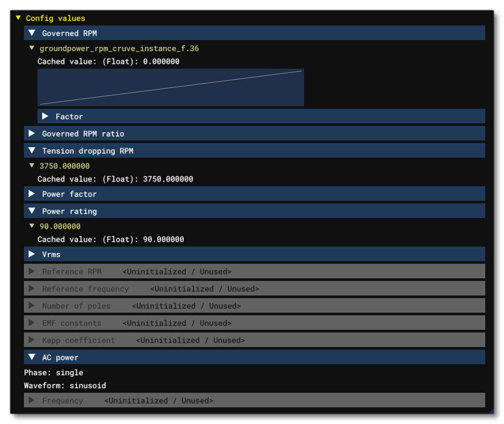The image size is (504, 424).
Task: Click the EMF constants unused row
Action: [x=254, y=323]
